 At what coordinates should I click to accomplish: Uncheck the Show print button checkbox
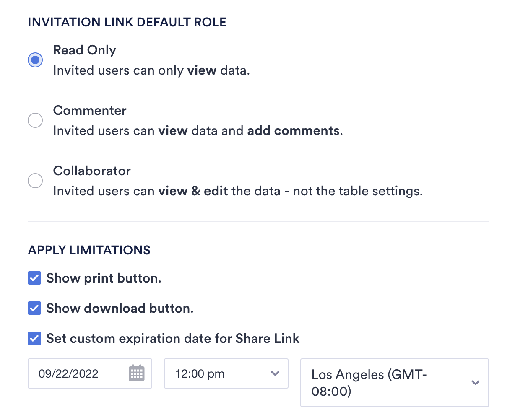[34, 278]
